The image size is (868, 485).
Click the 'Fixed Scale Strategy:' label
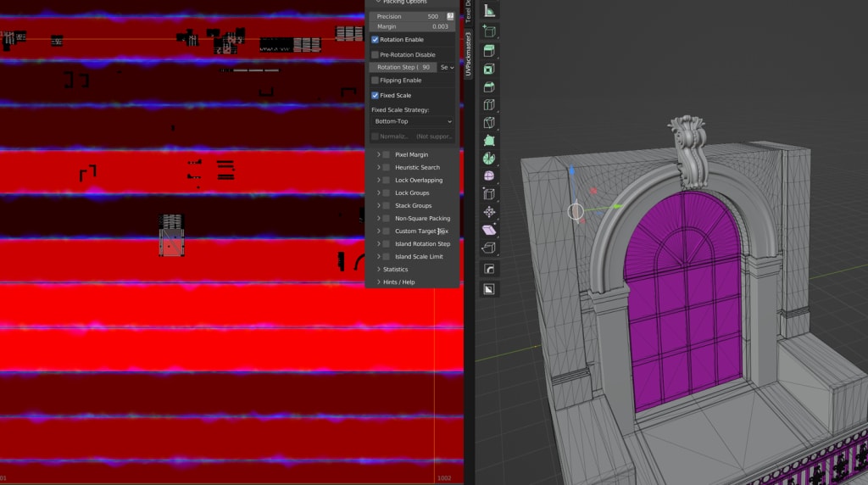coord(400,110)
